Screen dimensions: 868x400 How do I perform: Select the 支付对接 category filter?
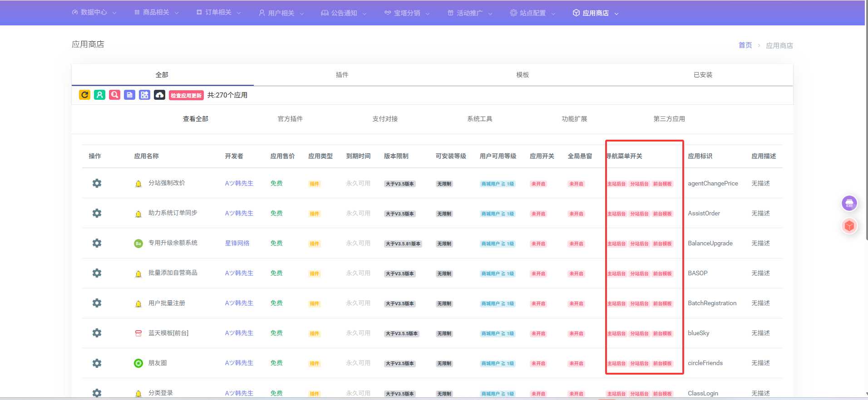pos(385,119)
